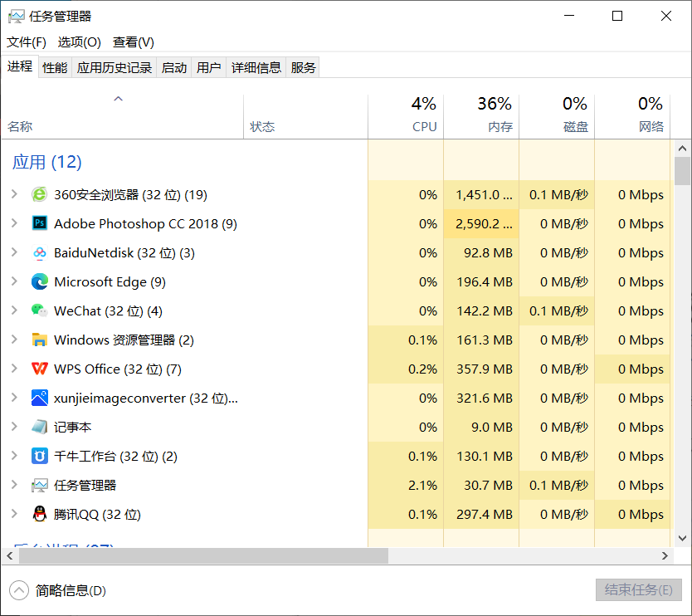Select the Microsoft Edge icon

coord(39,282)
